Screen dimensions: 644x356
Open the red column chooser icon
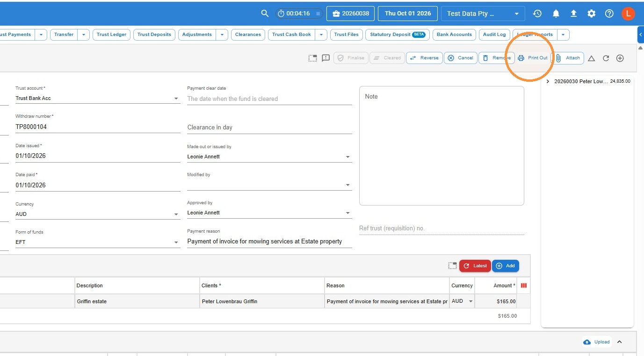tap(524, 285)
